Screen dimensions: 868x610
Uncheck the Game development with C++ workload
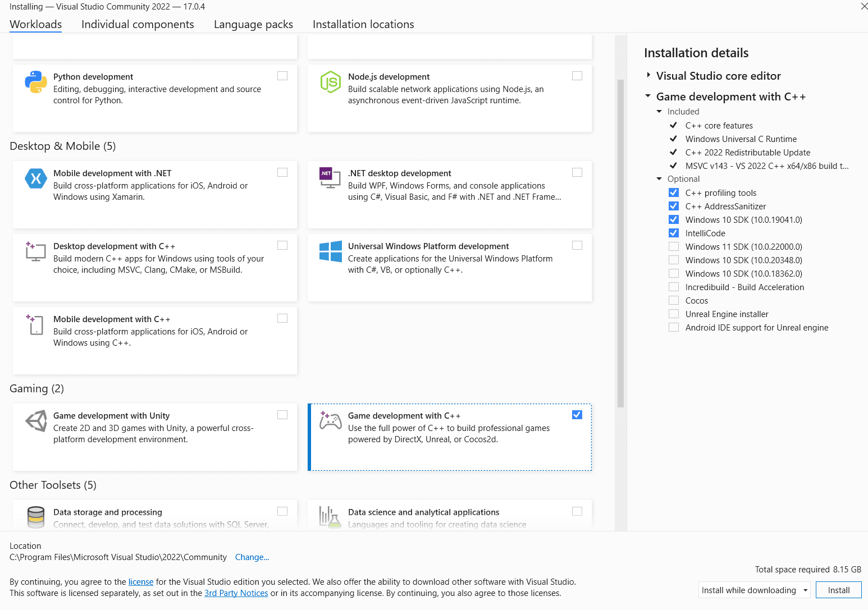(577, 415)
